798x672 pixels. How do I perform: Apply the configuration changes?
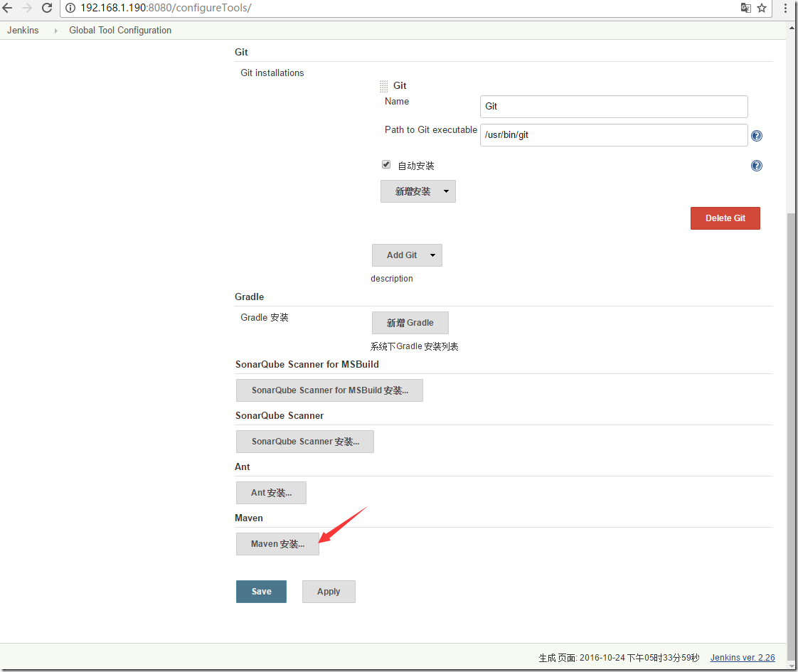[x=329, y=592]
